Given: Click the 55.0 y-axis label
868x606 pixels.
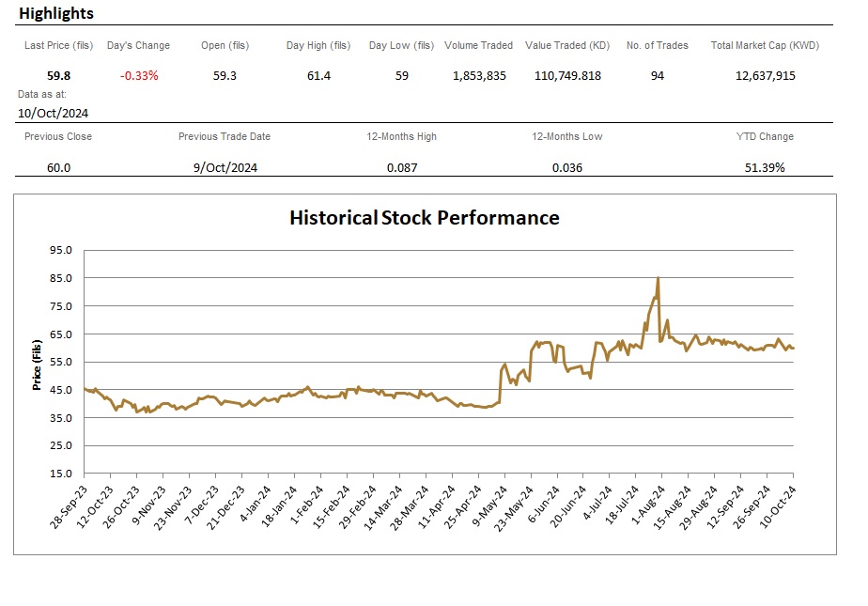Looking at the screenshot, I should (61, 362).
